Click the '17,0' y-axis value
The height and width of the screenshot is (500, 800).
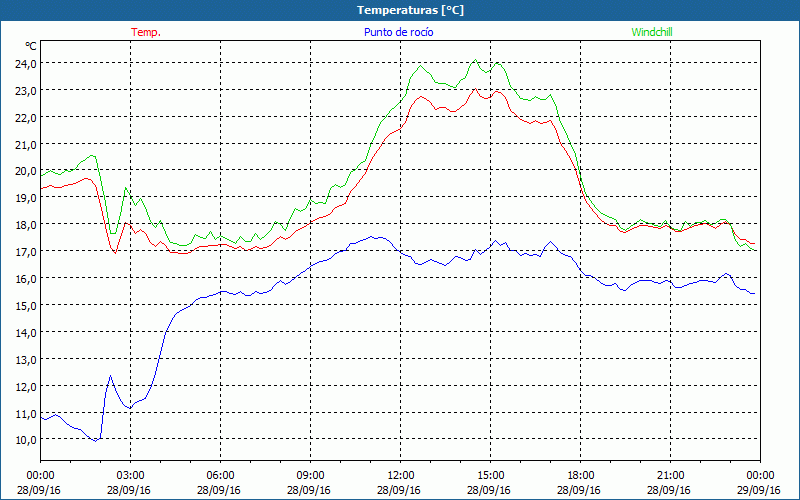click(x=26, y=252)
